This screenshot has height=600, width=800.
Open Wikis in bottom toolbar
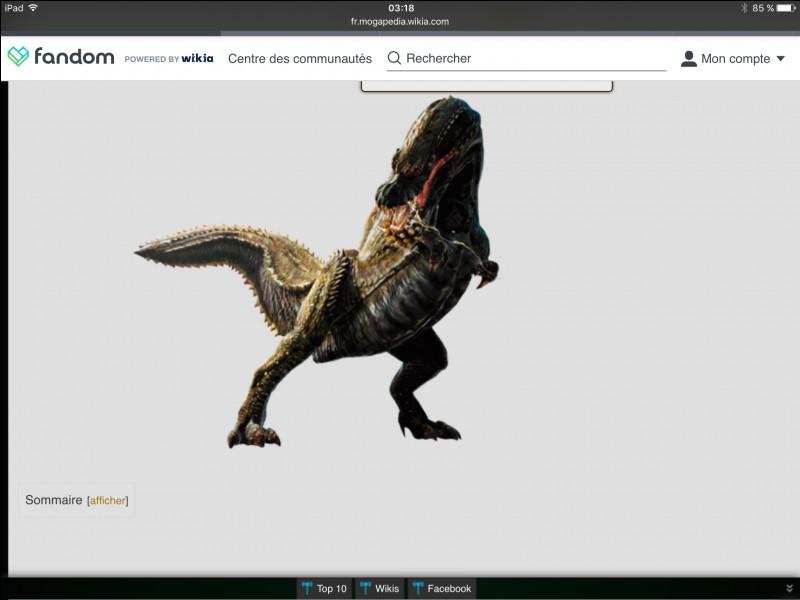[x=380, y=588]
